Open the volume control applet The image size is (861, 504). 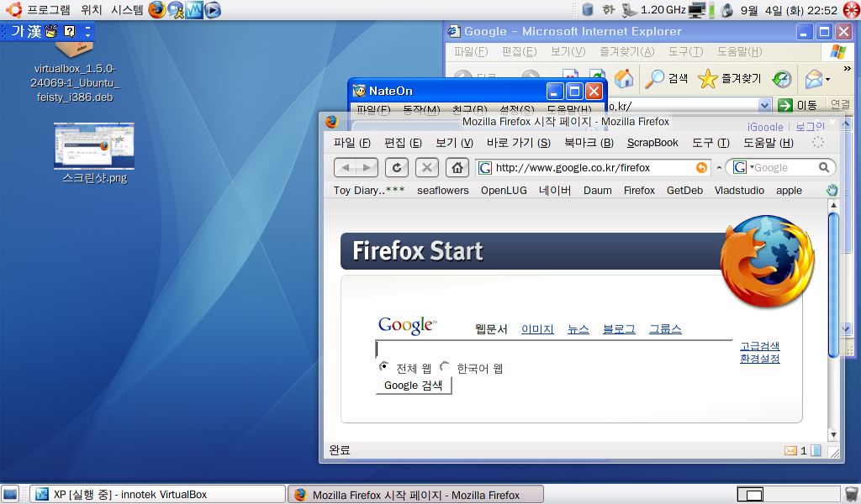726,10
